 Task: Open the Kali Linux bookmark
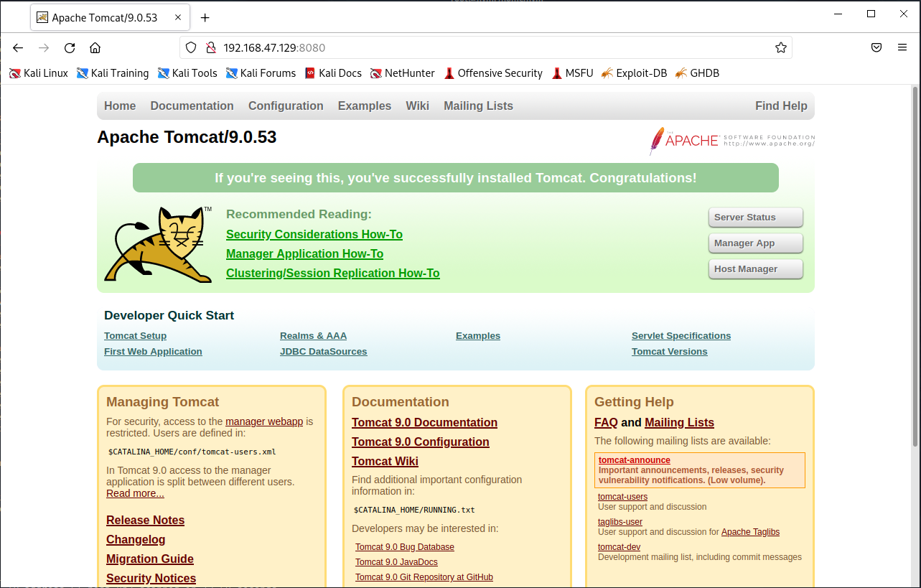point(39,73)
